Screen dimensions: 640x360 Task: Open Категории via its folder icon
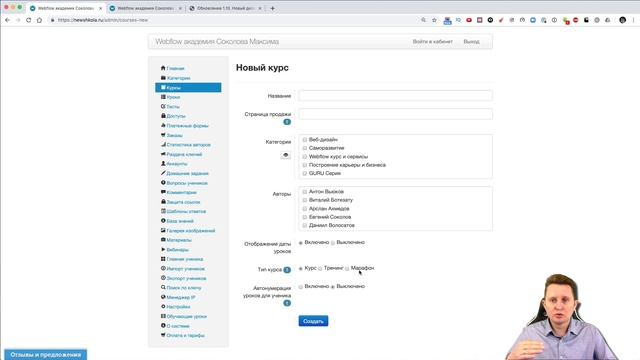[x=163, y=78]
